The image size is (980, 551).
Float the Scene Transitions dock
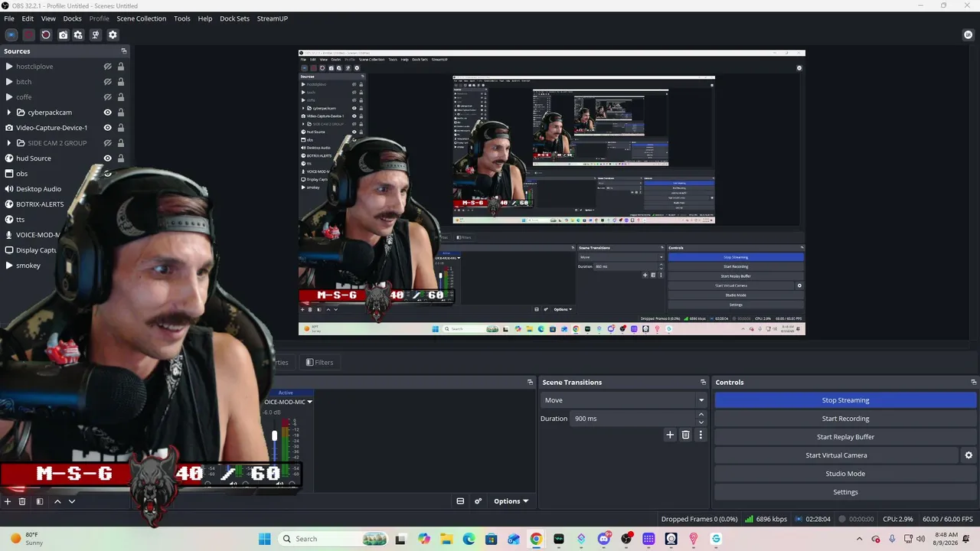pos(703,382)
